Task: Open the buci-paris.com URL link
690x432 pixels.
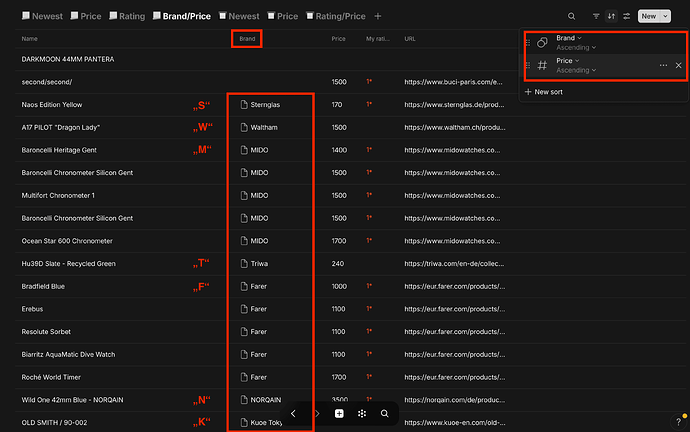Action: click(453, 82)
